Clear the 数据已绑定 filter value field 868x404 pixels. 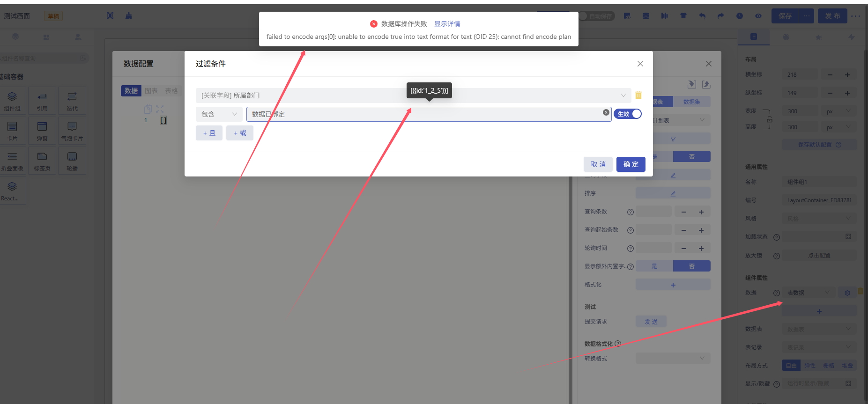click(606, 112)
